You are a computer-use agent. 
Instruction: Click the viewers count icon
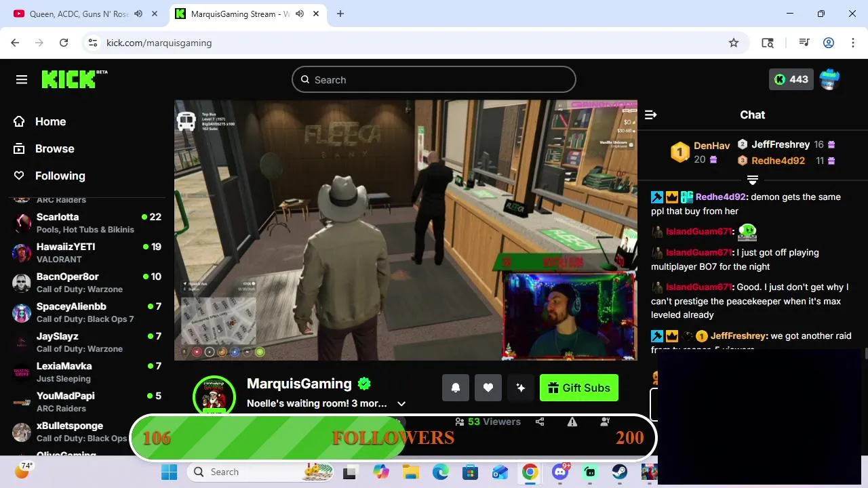pyautogui.click(x=460, y=422)
